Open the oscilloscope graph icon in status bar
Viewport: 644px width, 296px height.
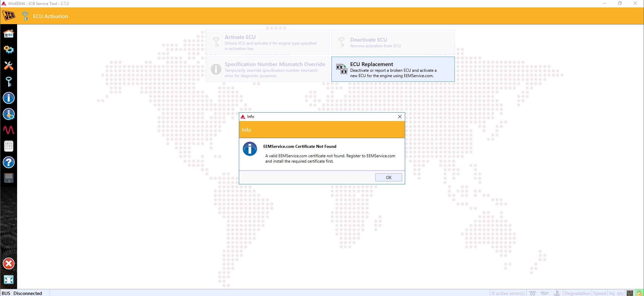pos(630,293)
